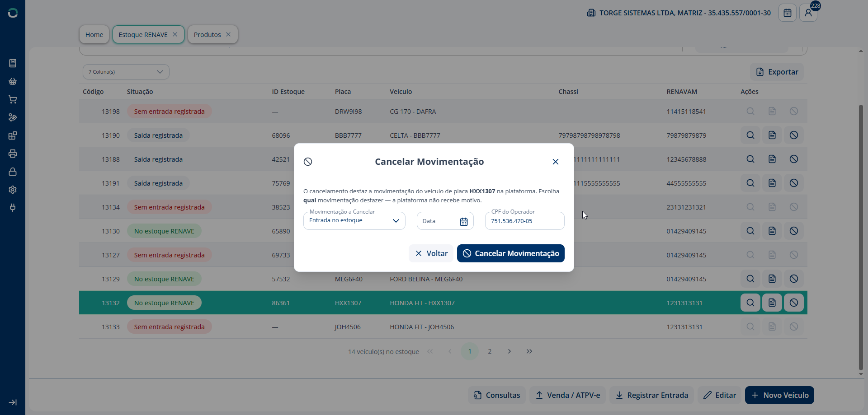Click the cancel icon in the 13191 row
Screen dimensions: 868x415
point(794,183)
